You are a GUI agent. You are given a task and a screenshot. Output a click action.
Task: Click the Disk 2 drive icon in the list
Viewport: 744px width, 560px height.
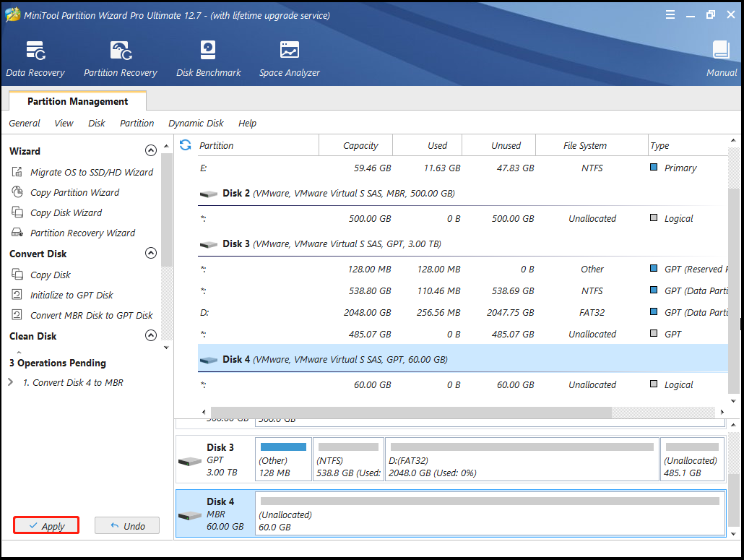pos(208,194)
